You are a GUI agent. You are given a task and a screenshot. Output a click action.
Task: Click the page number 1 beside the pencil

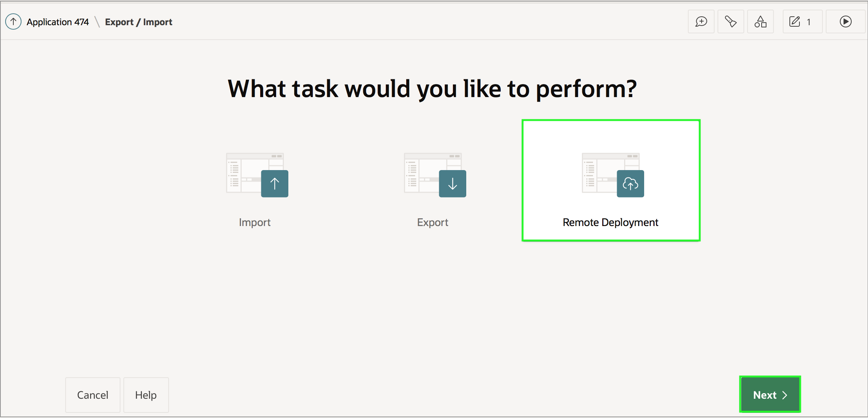[809, 22]
